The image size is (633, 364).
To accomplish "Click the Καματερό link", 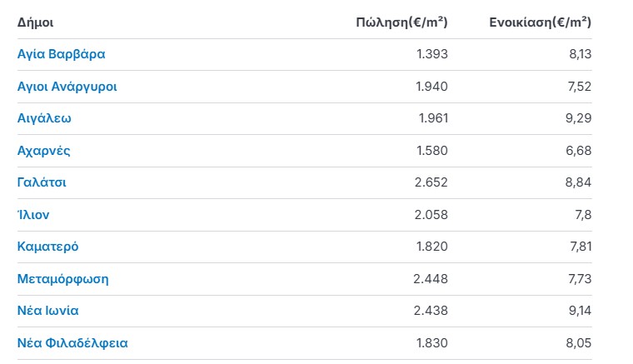I will (47, 247).
